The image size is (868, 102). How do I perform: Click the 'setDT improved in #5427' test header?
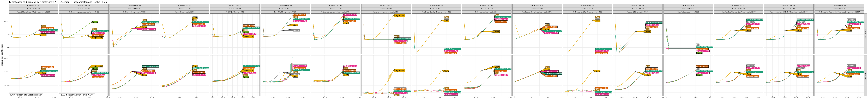pos(637,12)
